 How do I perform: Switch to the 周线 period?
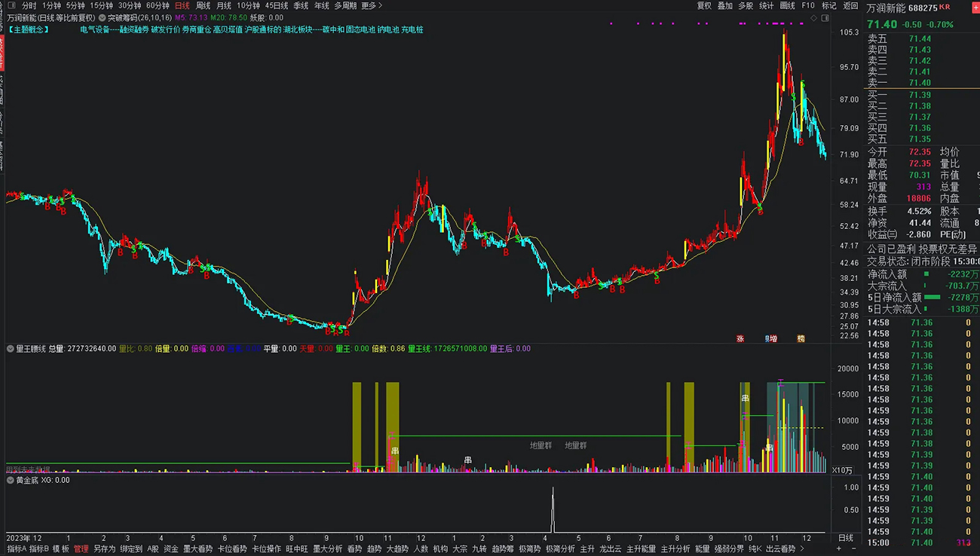click(203, 5)
